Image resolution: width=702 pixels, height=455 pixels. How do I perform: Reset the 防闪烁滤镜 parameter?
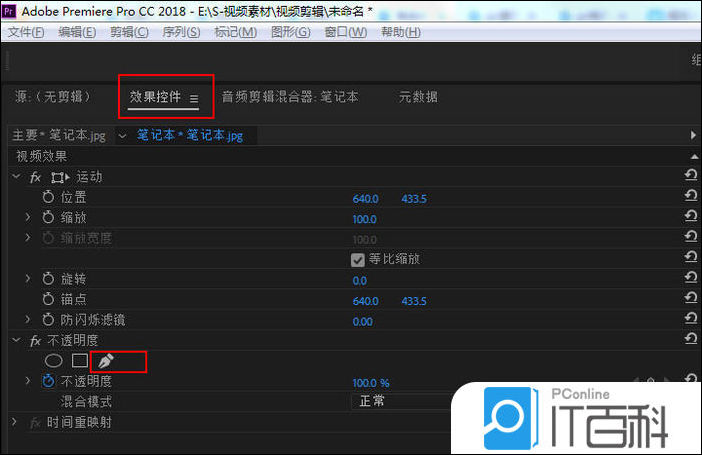point(691,318)
